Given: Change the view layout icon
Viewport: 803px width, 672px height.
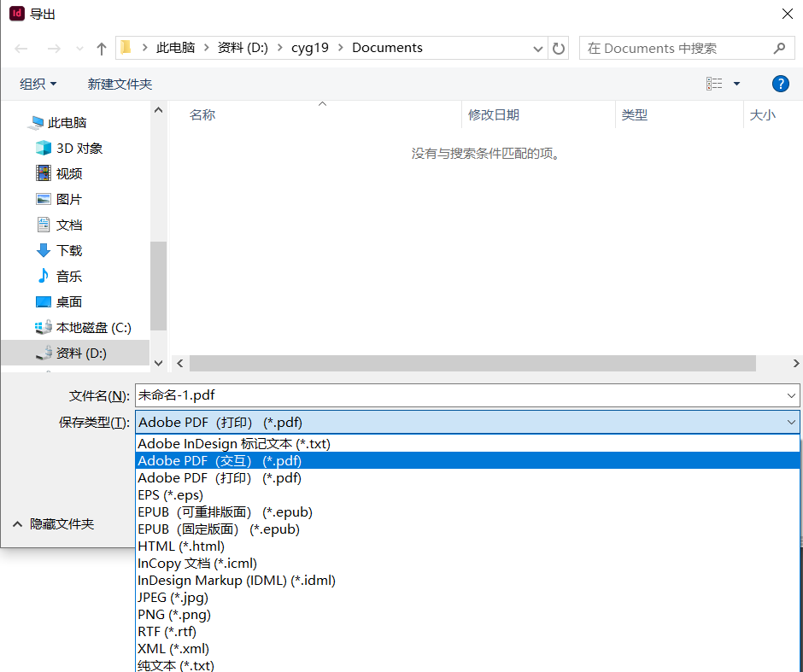Looking at the screenshot, I should point(714,84).
